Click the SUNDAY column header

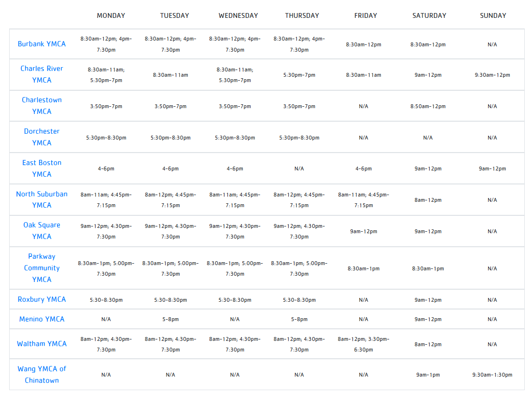click(493, 15)
